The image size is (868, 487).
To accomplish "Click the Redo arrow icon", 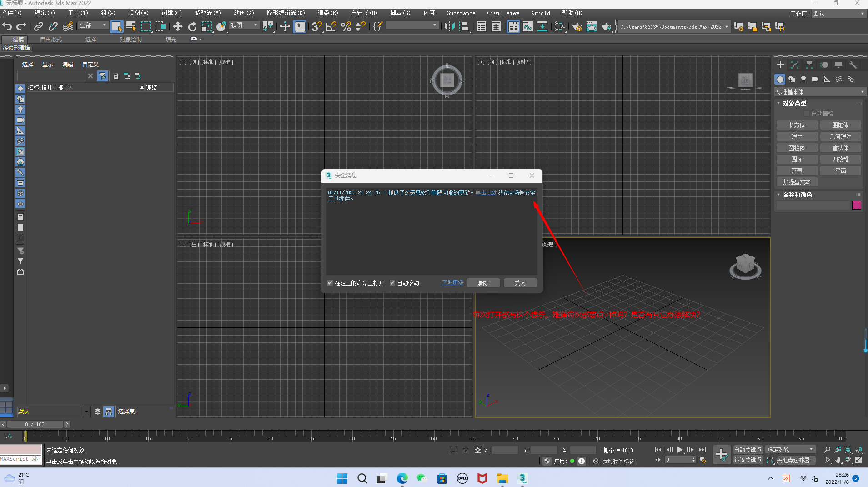I will (21, 27).
